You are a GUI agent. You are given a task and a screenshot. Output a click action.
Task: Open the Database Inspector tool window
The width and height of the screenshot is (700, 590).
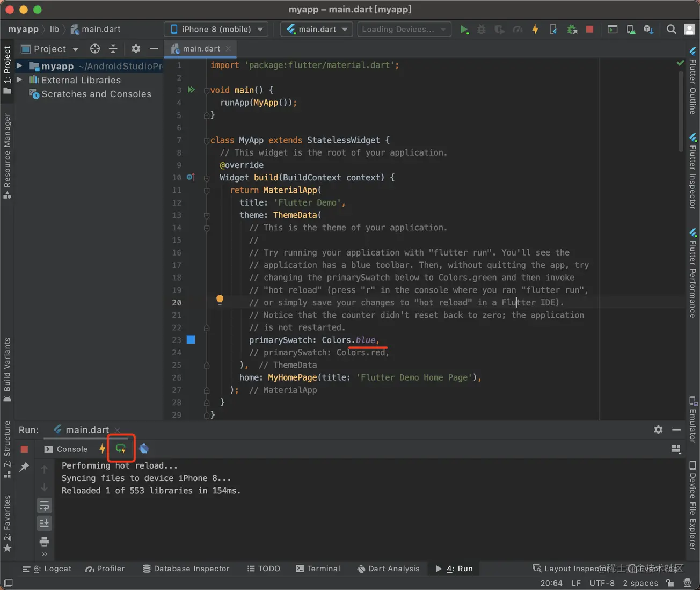tap(186, 569)
